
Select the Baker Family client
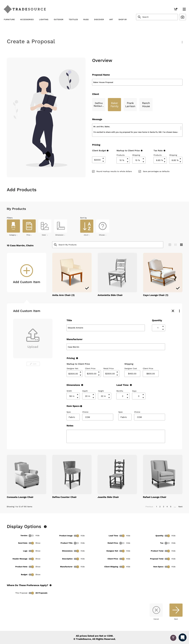click(x=114, y=104)
